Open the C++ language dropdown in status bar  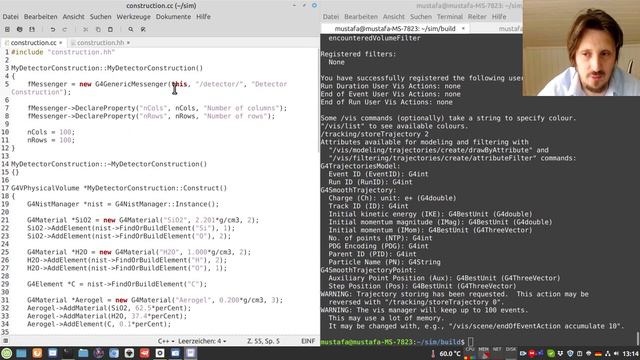pyautogui.click(x=166, y=341)
